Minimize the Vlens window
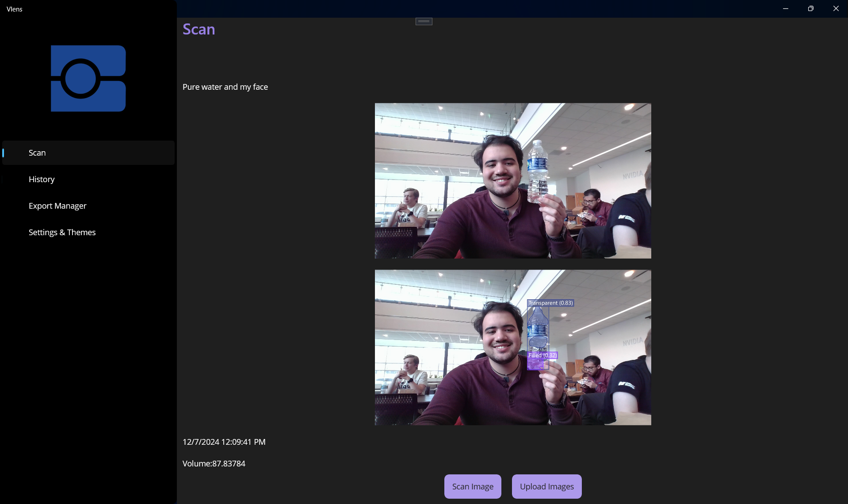 (x=785, y=8)
